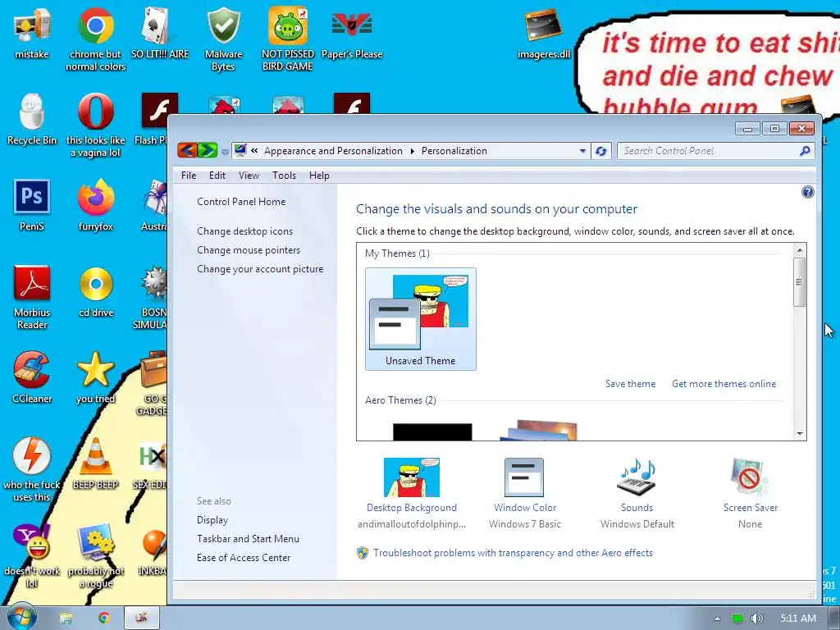
Task: Open Ease of Access Center link
Action: point(243,557)
